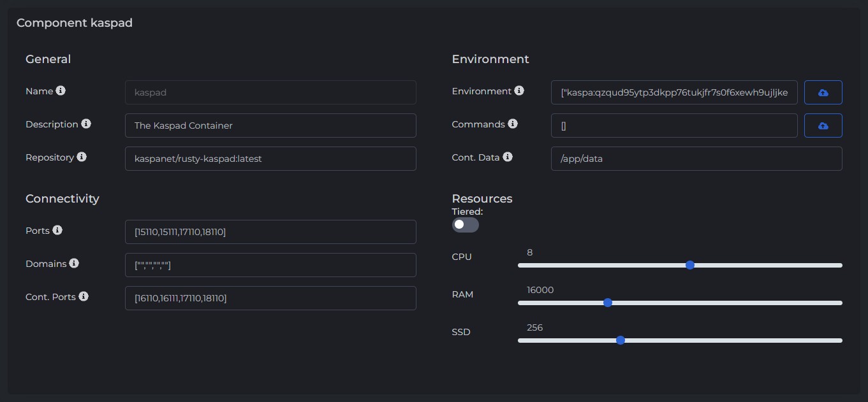
Task: Click into the Repository input field
Action: tap(270, 159)
